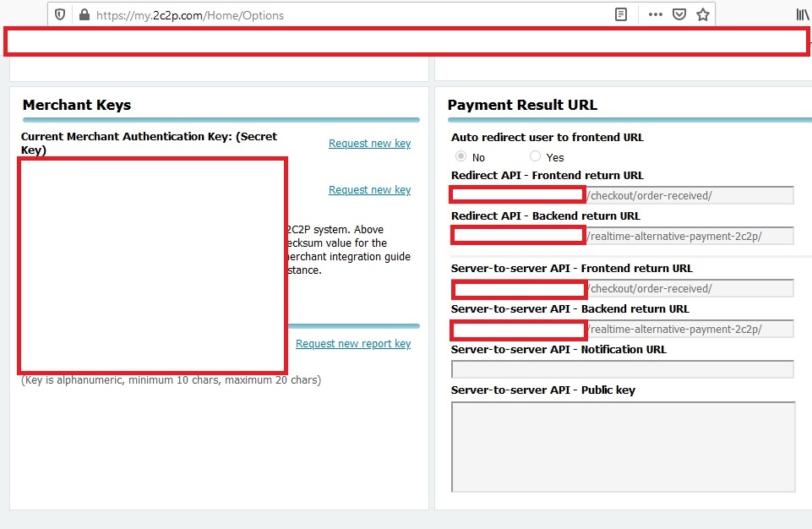Viewport: 812px width, 529px height.
Task: Click 'Request new key' beside Secret Key heading
Action: (x=369, y=144)
